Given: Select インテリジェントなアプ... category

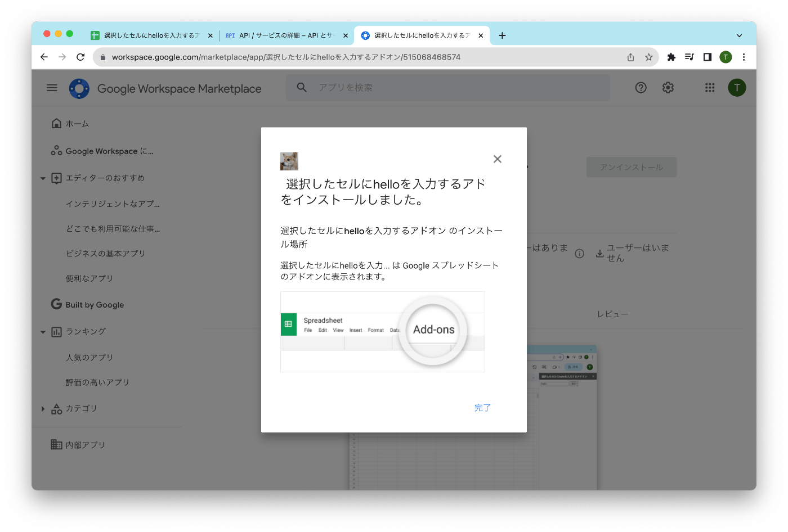Looking at the screenshot, I should [x=113, y=204].
